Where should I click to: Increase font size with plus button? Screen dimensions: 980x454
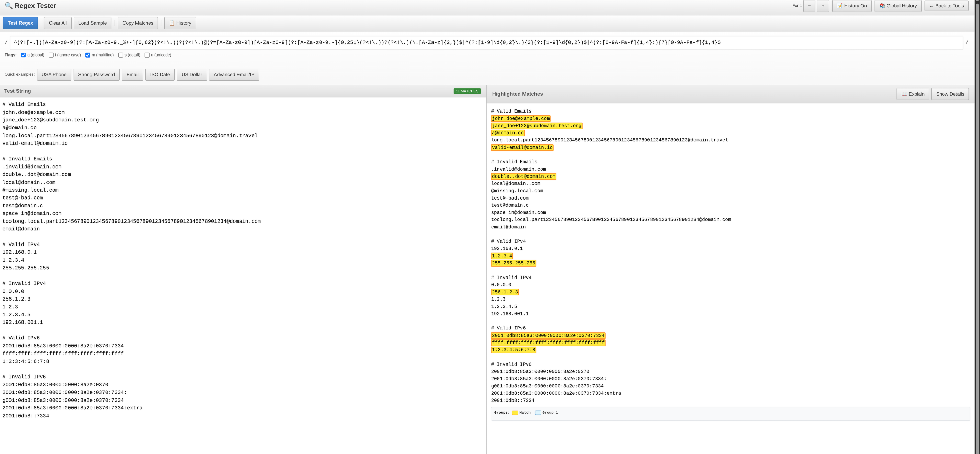point(823,6)
